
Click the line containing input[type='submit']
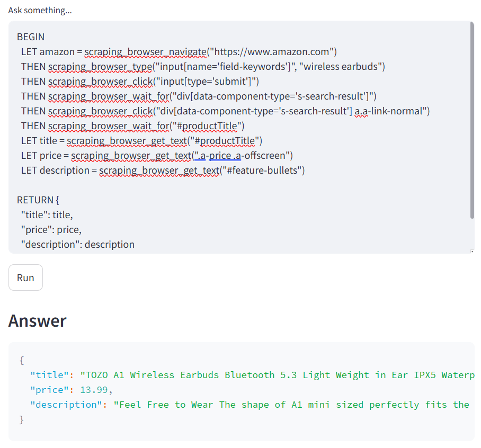coord(140,82)
